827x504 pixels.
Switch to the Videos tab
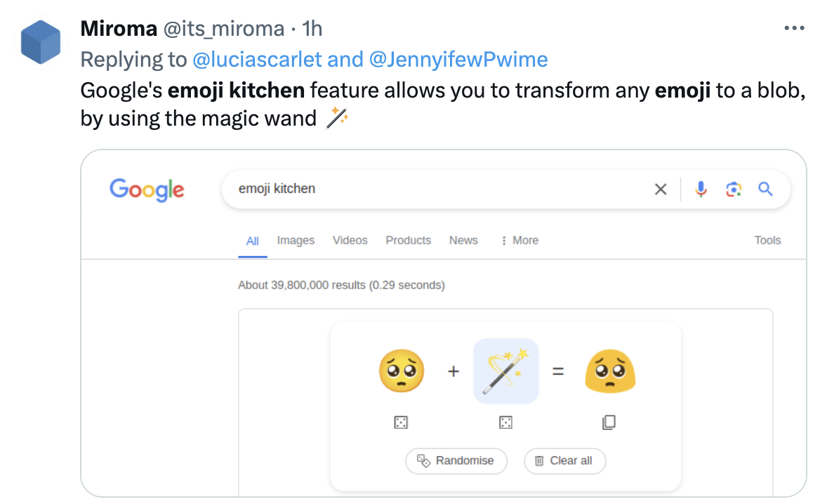click(x=350, y=240)
